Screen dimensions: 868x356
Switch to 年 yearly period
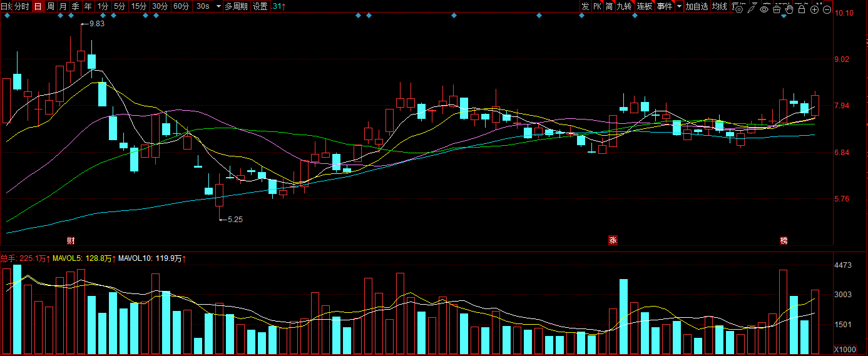88,6
